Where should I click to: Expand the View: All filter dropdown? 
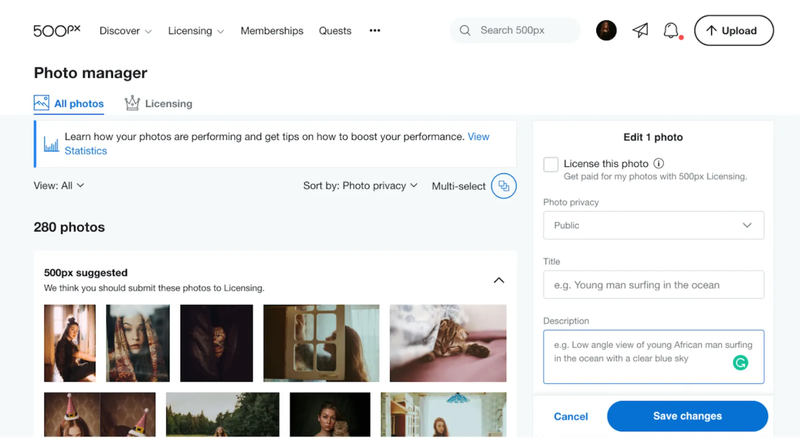(x=59, y=186)
